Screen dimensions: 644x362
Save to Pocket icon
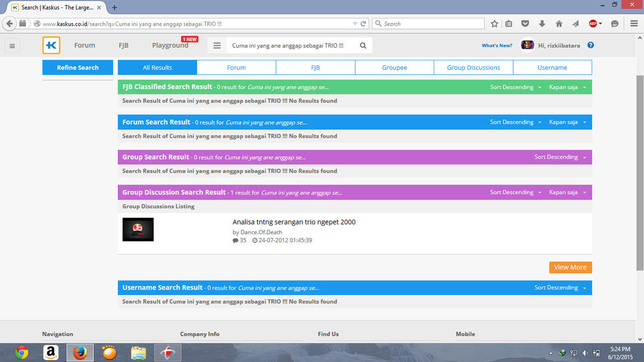[x=525, y=24]
